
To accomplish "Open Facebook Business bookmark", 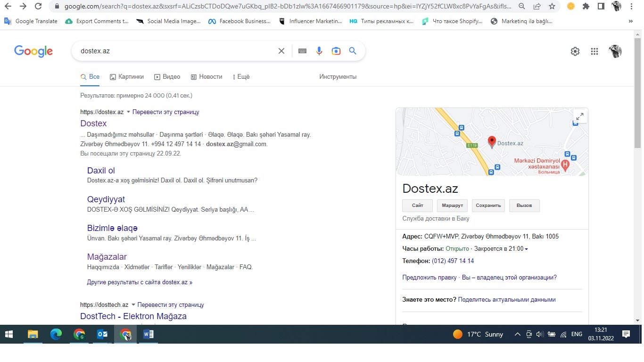I will tap(239, 21).
